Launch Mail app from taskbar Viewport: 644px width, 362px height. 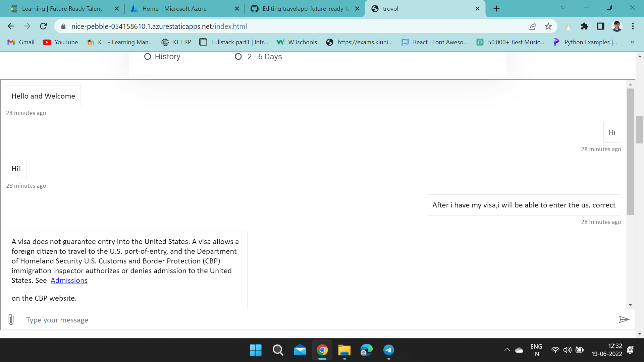click(x=300, y=350)
